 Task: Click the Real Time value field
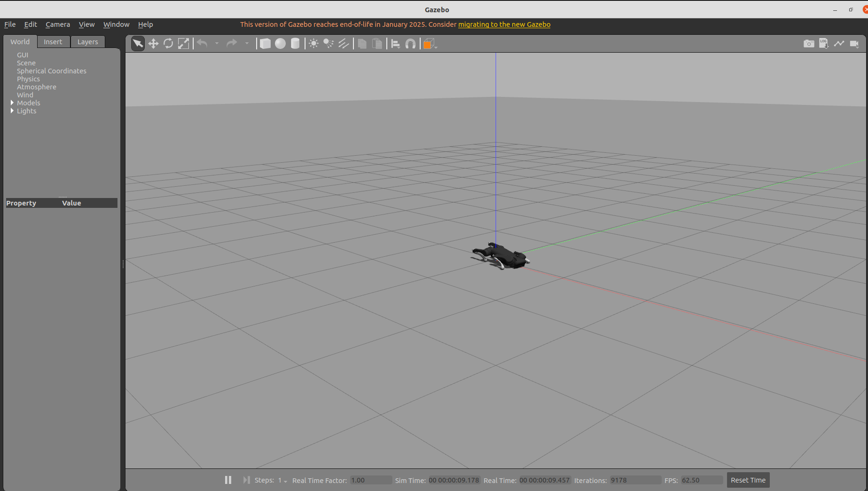click(545, 480)
